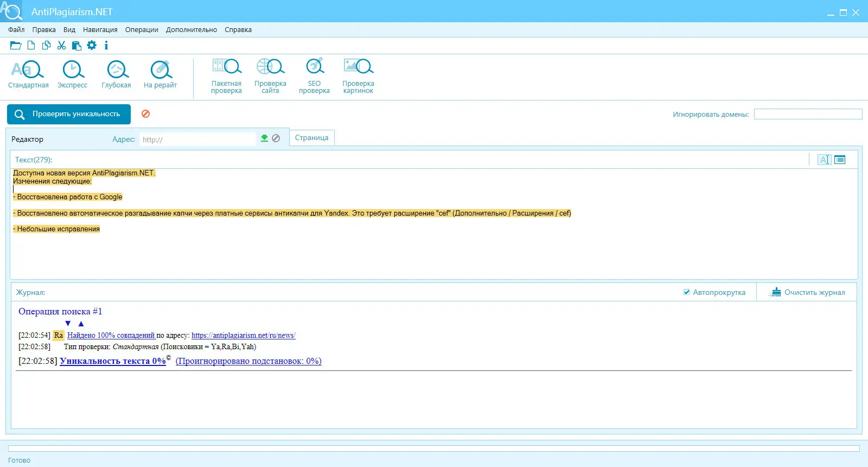Click Проигнорировано подстановок link

pos(248,361)
